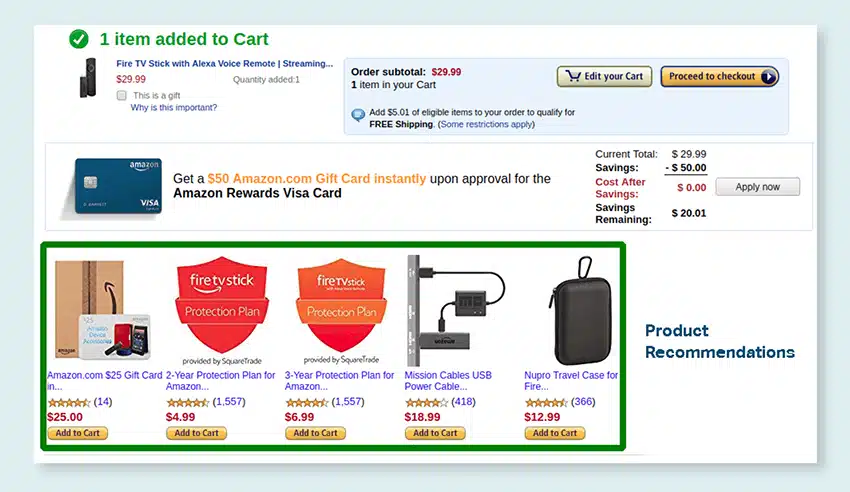View the 418 reviews for Mission Cables

click(x=462, y=402)
